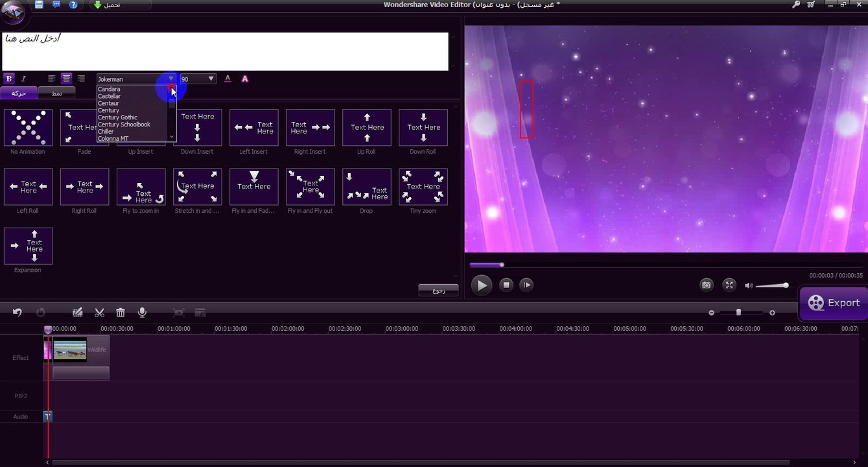Switch to the حركة animation tab
The height and width of the screenshot is (467, 868).
[x=19, y=93]
